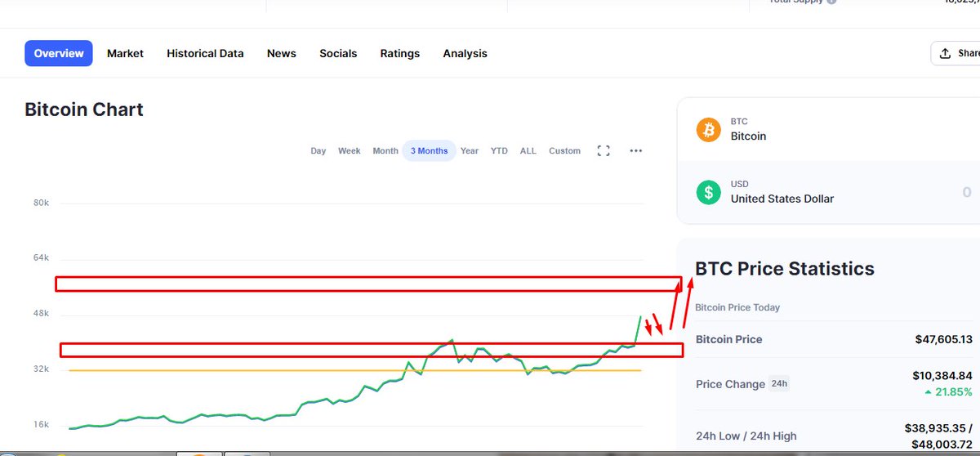980x456 pixels.
Task: Click the United States Dollar amount field
Action: point(828,192)
